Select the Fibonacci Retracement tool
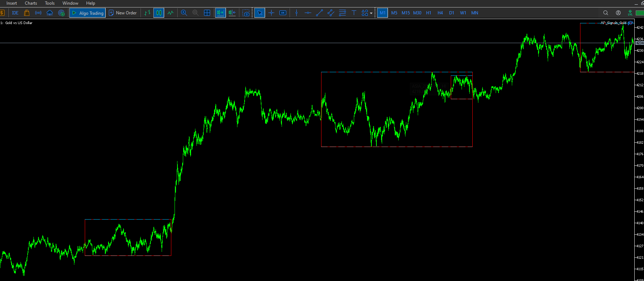This screenshot has width=644, height=281. click(x=342, y=13)
